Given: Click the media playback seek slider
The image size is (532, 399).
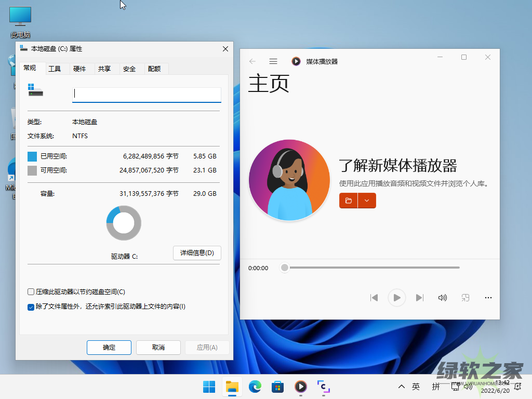Looking at the screenshot, I should tap(371, 268).
